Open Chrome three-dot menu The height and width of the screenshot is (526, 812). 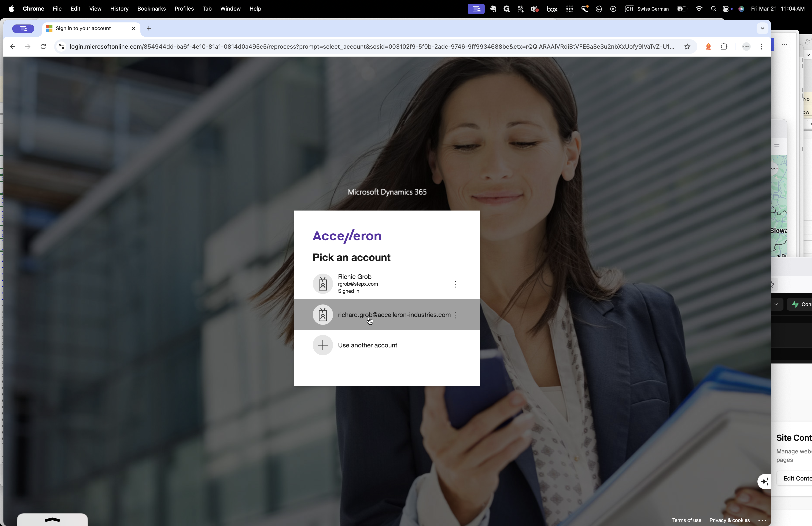(x=761, y=47)
